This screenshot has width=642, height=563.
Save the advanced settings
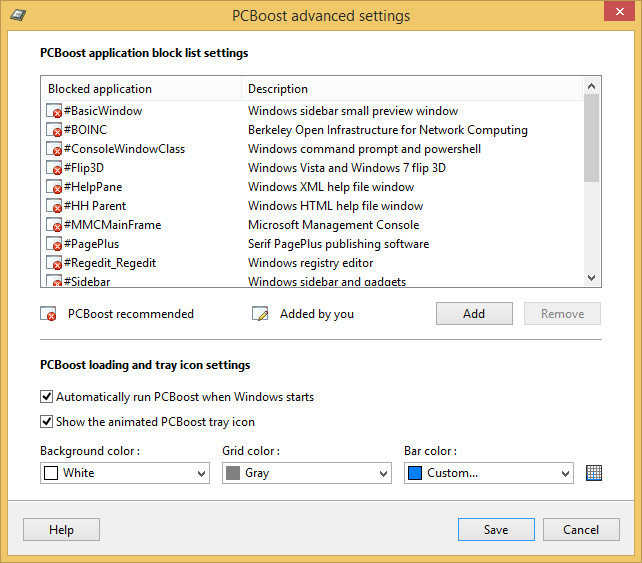coord(496,529)
